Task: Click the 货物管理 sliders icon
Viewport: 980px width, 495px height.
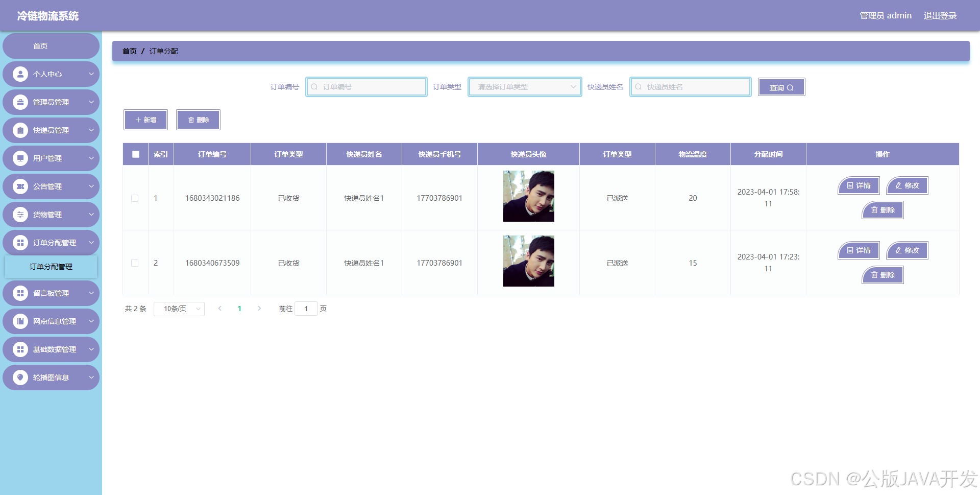Action: click(x=20, y=215)
